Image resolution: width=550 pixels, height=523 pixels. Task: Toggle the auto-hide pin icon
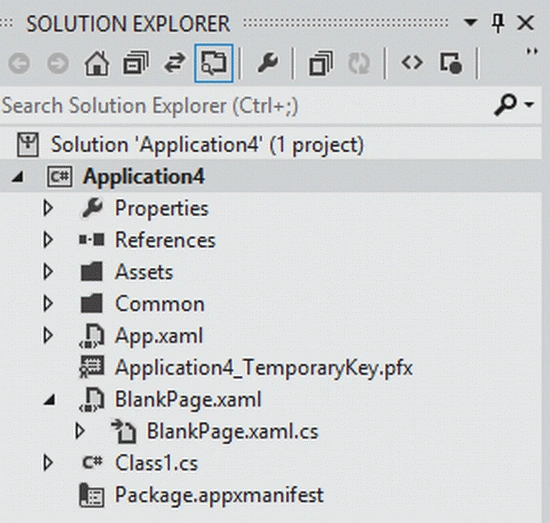[x=498, y=23]
